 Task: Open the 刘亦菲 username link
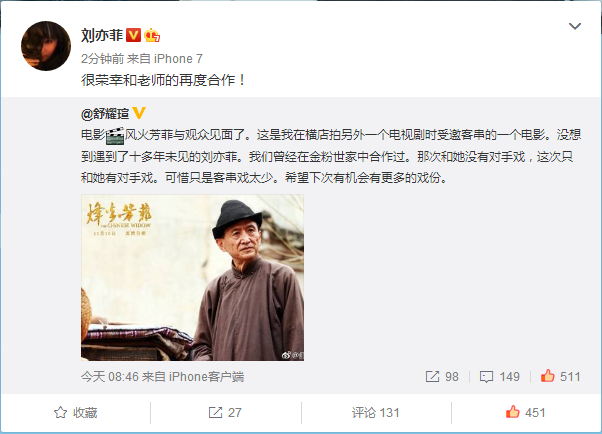click(x=101, y=35)
